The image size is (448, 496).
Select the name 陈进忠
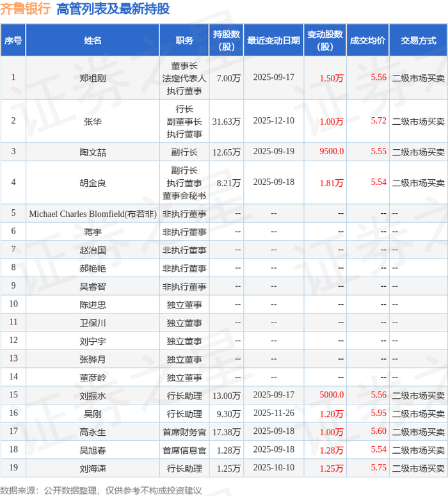[92, 305]
